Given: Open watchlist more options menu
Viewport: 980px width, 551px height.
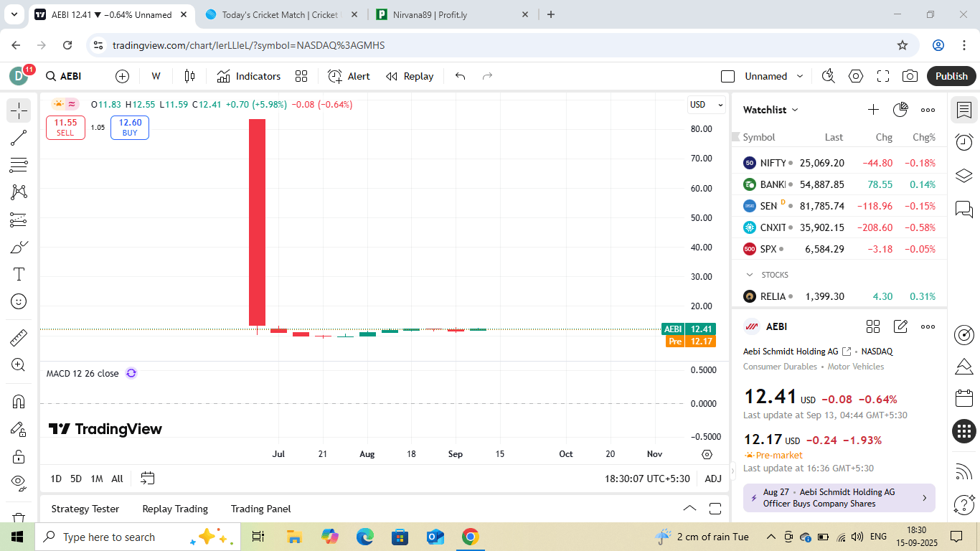Looking at the screenshot, I should 928,110.
